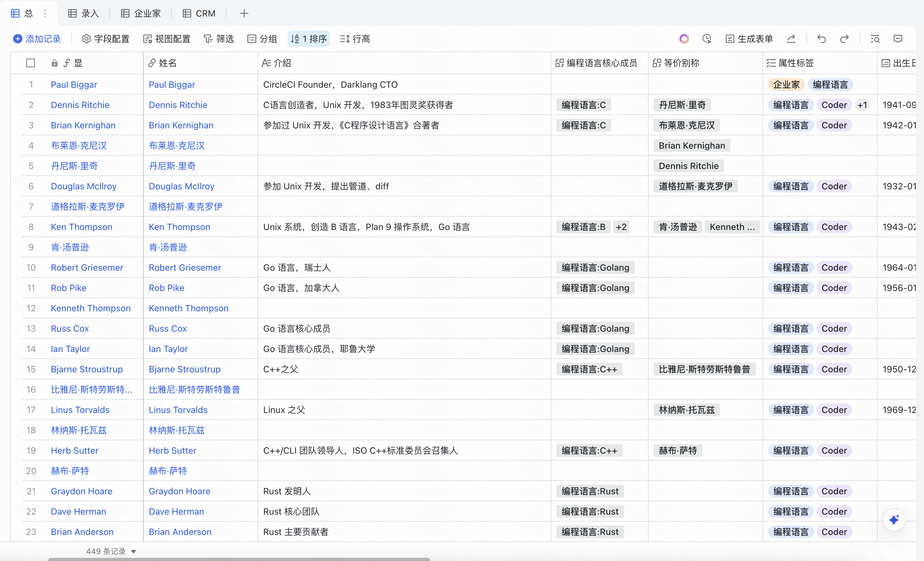Image resolution: width=924 pixels, height=561 pixels.
Task: Click the floating AI sparkle button
Action: 894,520
